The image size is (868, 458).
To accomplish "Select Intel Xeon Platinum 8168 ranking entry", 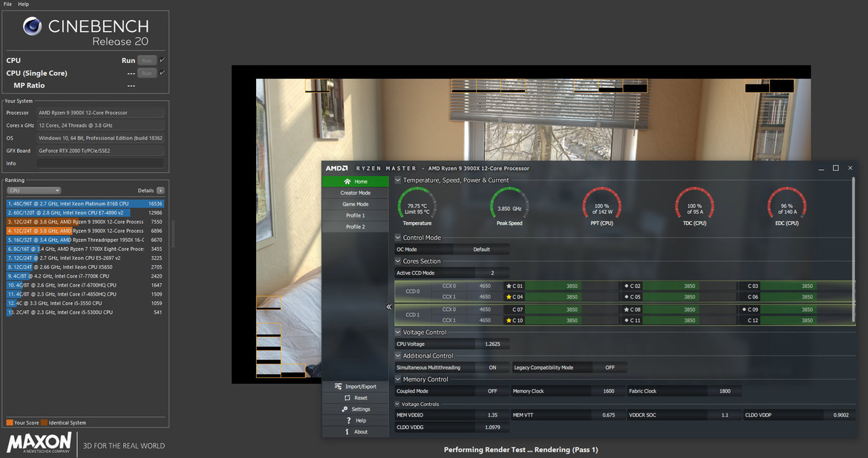I will [85, 203].
